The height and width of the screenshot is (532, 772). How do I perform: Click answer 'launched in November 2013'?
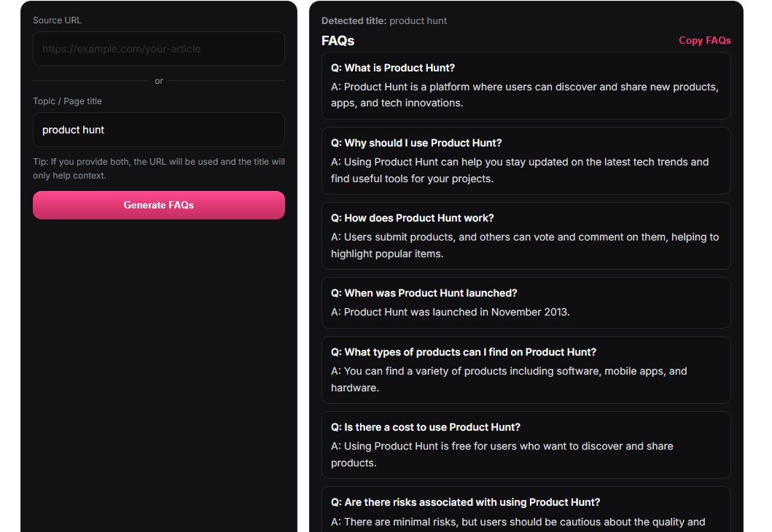tap(450, 312)
